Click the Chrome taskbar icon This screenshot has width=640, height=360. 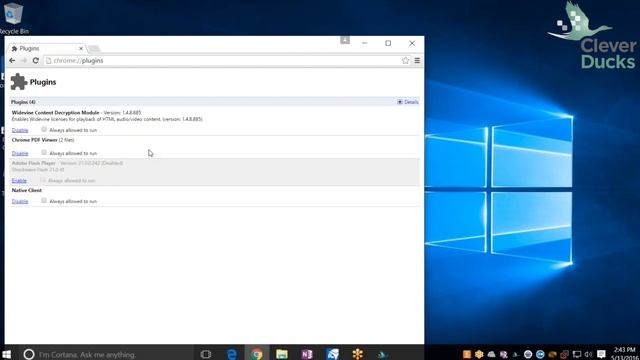pyautogui.click(x=257, y=354)
